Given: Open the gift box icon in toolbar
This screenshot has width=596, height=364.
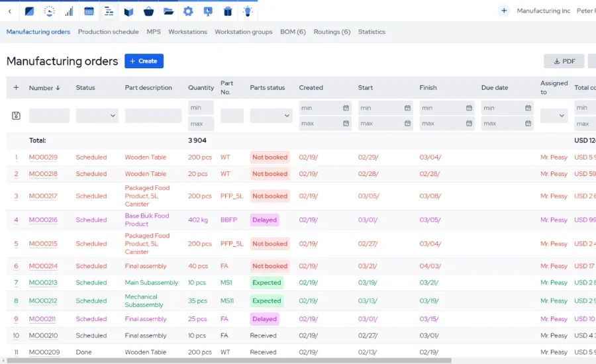Looking at the screenshot, I should click(228, 11).
